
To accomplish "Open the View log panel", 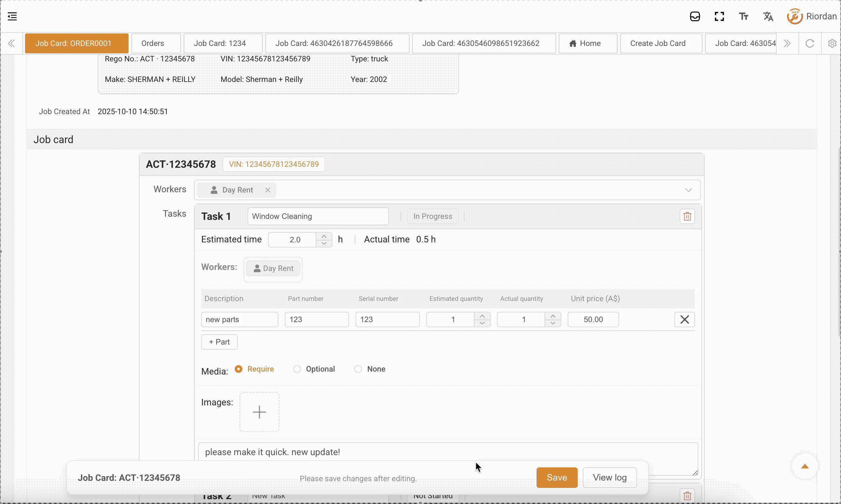I will pyautogui.click(x=609, y=477).
